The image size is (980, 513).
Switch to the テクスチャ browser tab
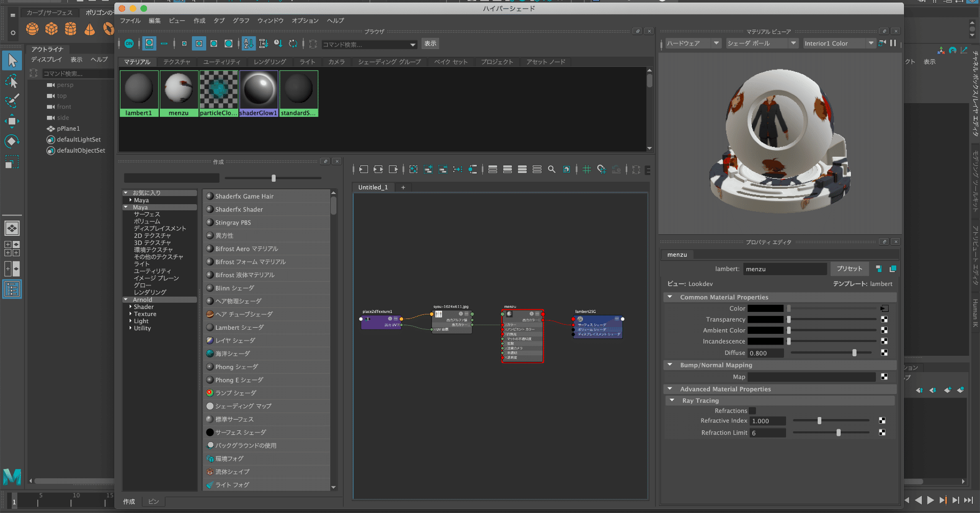[177, 62]
